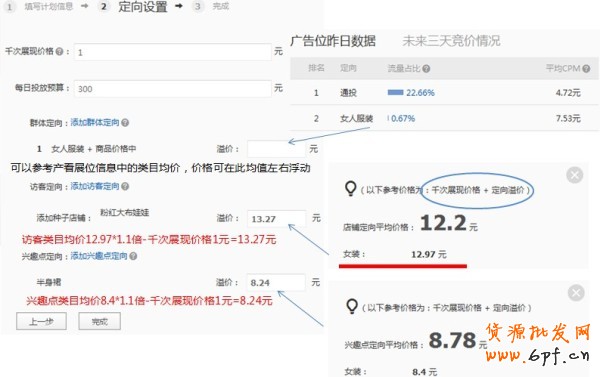Screen dimensions: 600x377
Task: Go to step 1 填写计划信息
Action: [40, 7]
